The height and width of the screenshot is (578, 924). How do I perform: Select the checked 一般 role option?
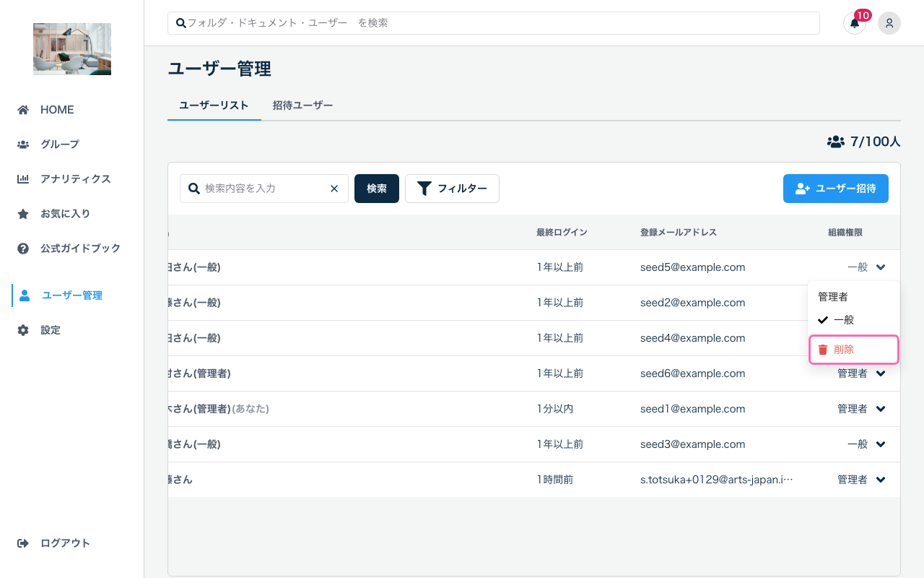[843, 320]
